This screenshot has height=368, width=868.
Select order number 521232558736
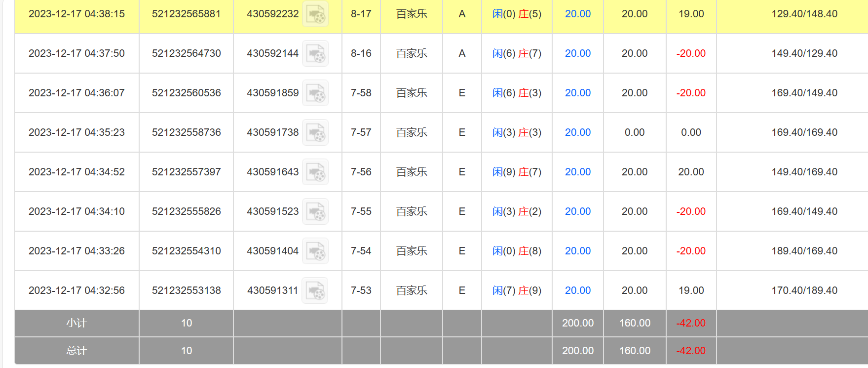pos(187,132)
